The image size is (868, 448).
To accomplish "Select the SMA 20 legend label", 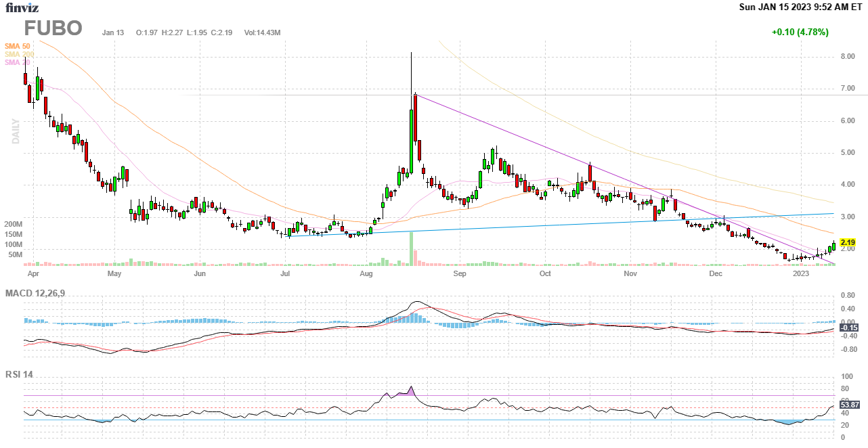I will 17,62.
